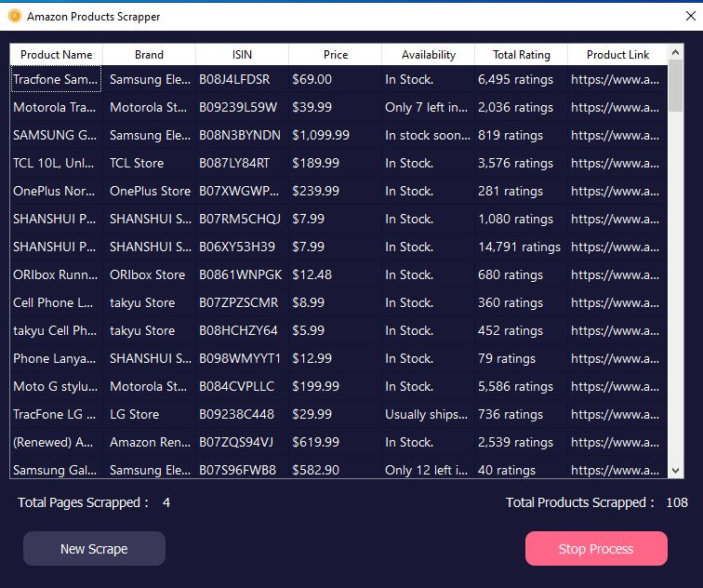
Task: Sort by the Price column header
Action: pos(336,55)
